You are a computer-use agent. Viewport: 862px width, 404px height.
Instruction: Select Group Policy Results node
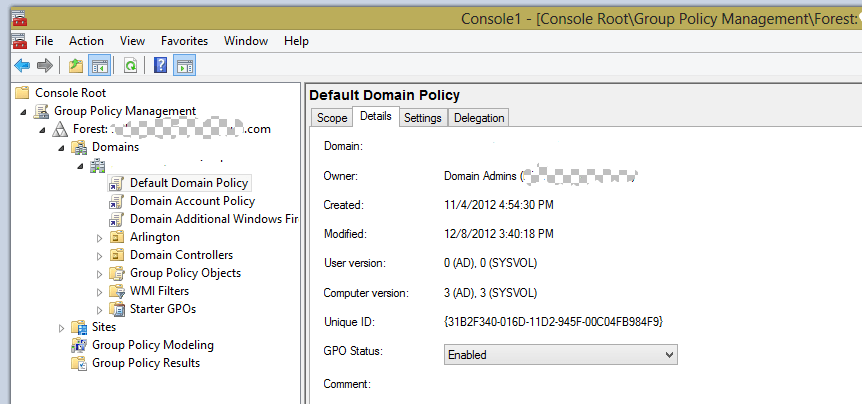point(145,363)
